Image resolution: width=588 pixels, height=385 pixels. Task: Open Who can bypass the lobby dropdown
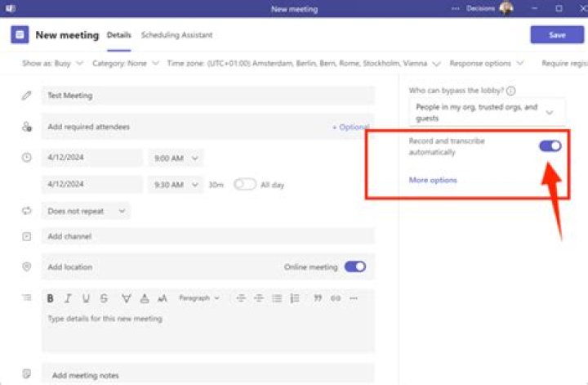(x=487, y=112)
